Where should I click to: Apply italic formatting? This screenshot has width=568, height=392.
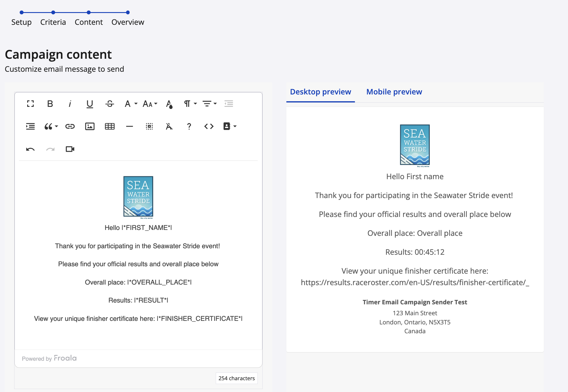[x=70, y=104]
